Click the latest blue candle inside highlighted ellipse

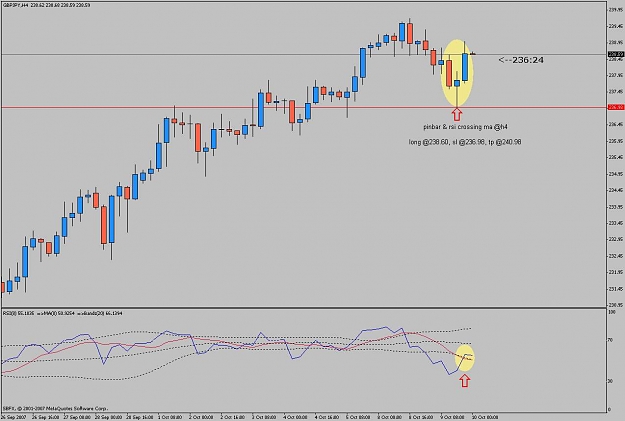coord(465,67)
